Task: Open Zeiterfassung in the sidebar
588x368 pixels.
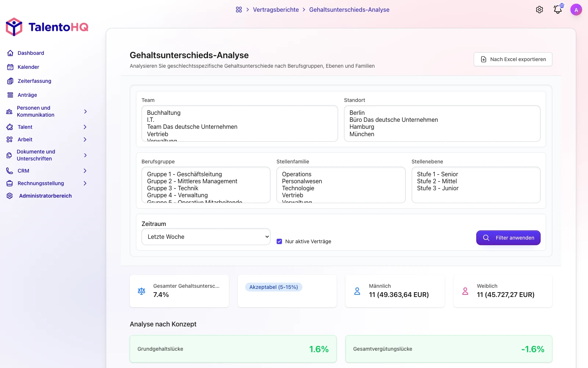Action: tap(35, 81)
